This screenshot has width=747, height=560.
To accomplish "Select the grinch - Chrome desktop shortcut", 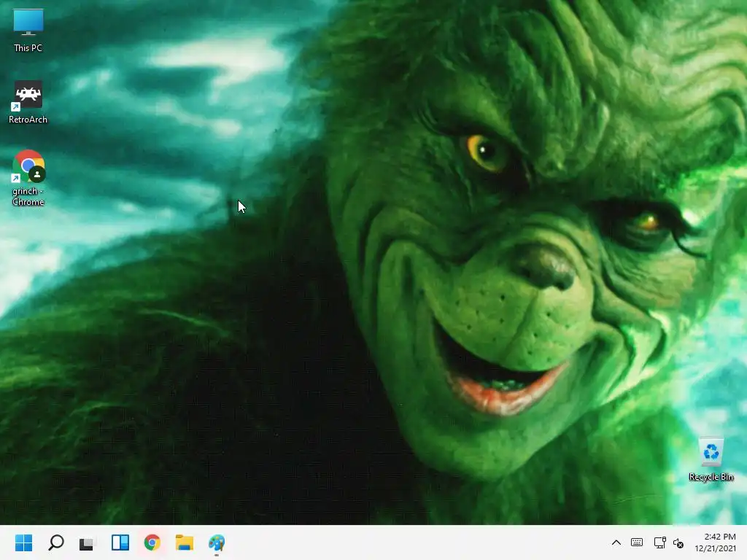I will pyautogui.click(x=28, y=178).
